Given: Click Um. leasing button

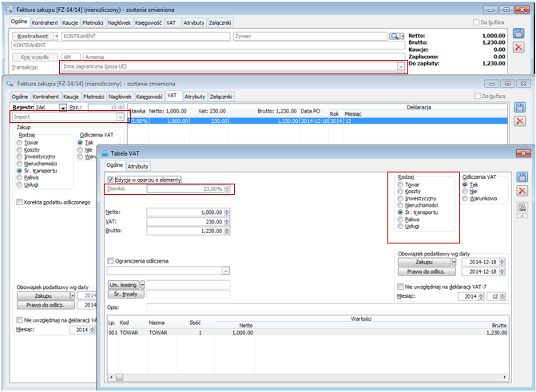Looking at the screenshot, I should (x=123, y=285).
